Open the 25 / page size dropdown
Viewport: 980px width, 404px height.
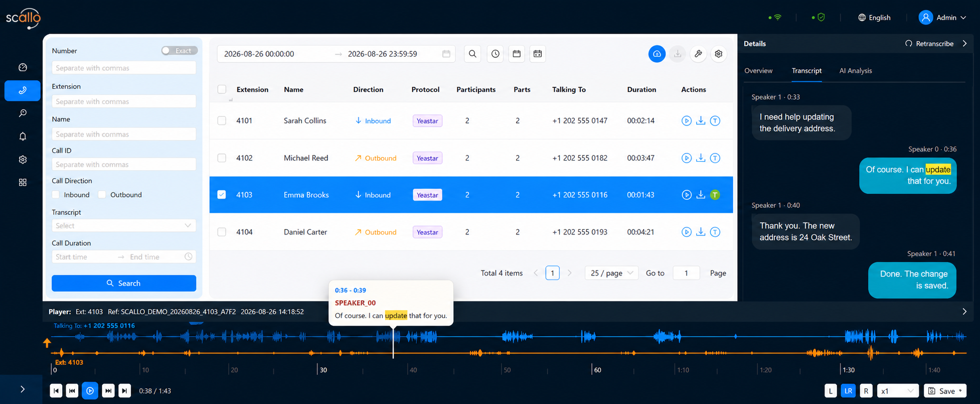click(x=611, y=273)
